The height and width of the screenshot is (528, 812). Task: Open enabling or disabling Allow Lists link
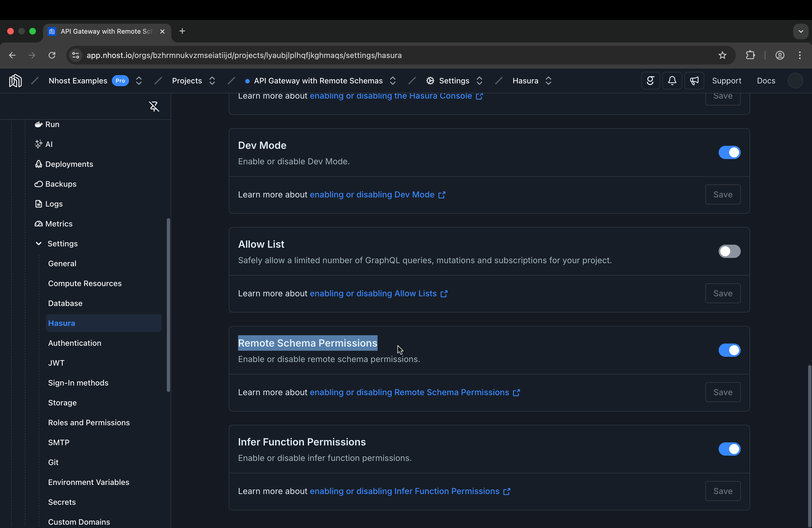(373, 294)
